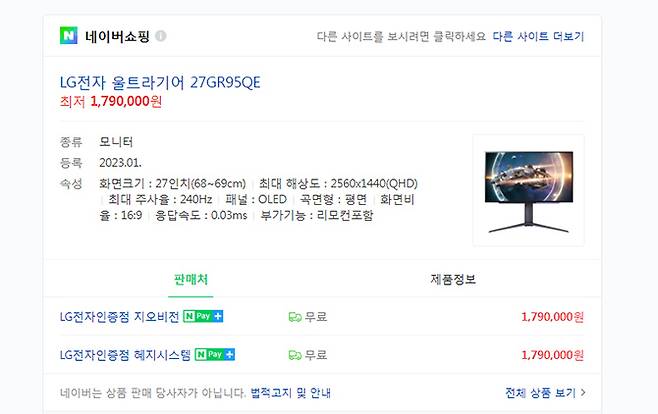Image resolution: width=658 pixels, height=414 pixels.
Task: Open seller LG전자인증점 지오비전
Action: click(120, 317)
